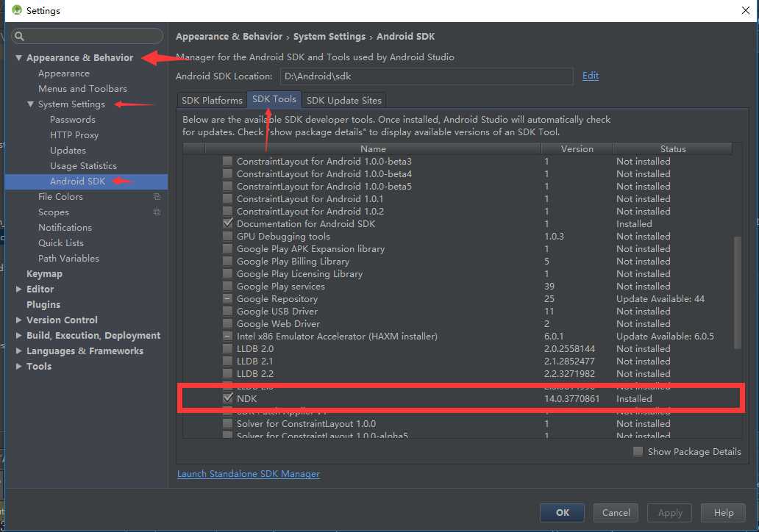Check ConstraintLayout for Android 1.0.1
This screenshot has width=759, height=532.
click(227, 199)
